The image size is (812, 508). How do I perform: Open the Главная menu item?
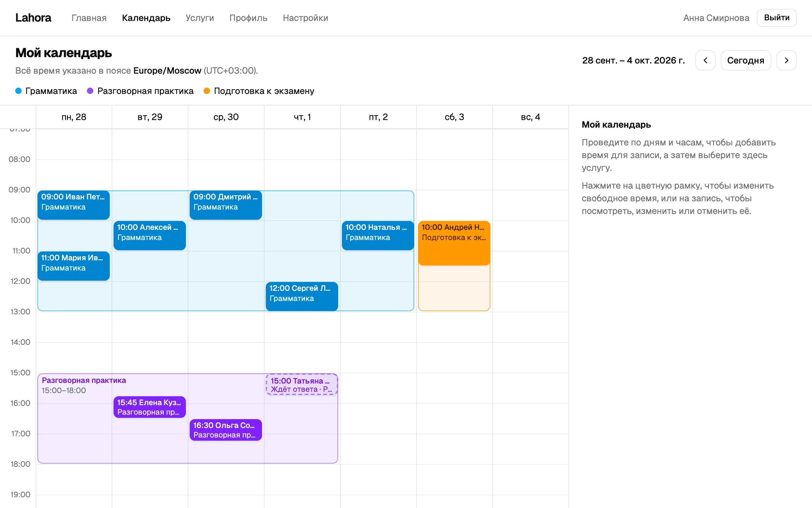(x=89, y=18)
